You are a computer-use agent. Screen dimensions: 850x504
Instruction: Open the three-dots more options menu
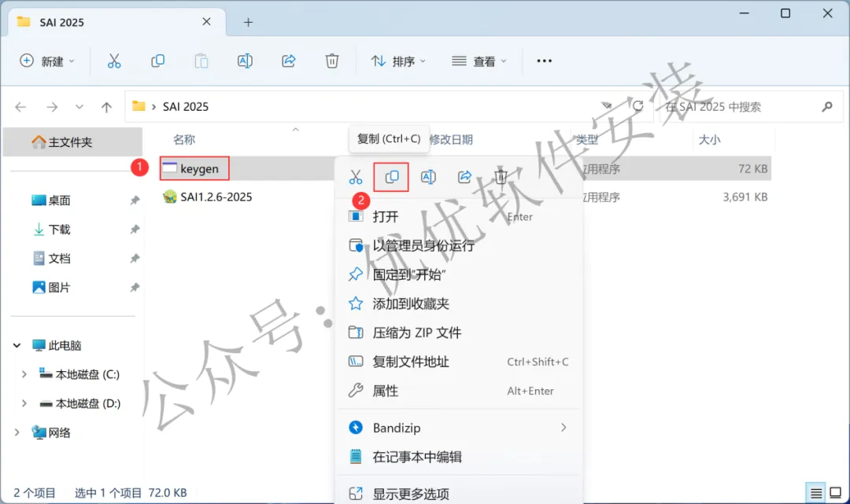[545, 61]
